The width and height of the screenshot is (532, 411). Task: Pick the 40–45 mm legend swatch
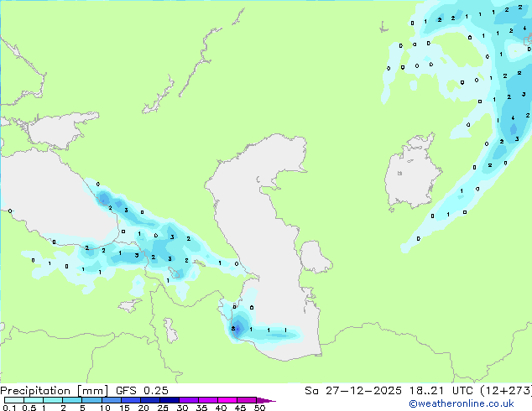(x=227, y=400)
